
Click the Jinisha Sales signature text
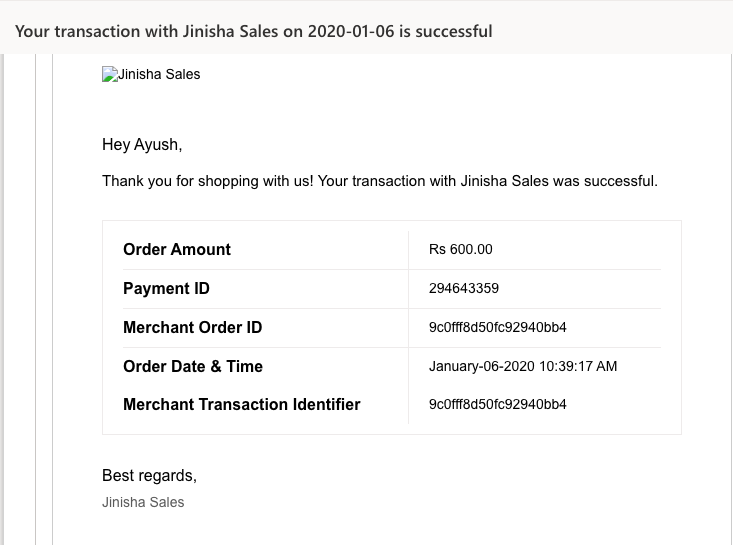click(x=143, y=502)
